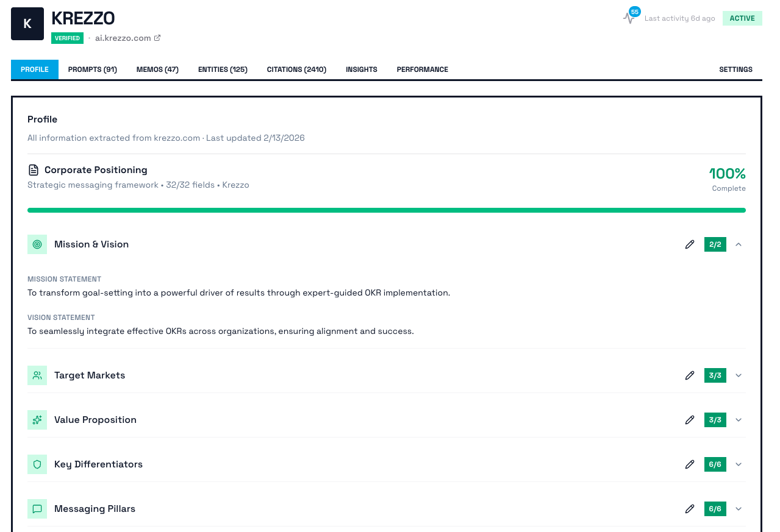Select the Mission & Vision target icon
This screenshot has width=780, height=532.
[37, 244]
